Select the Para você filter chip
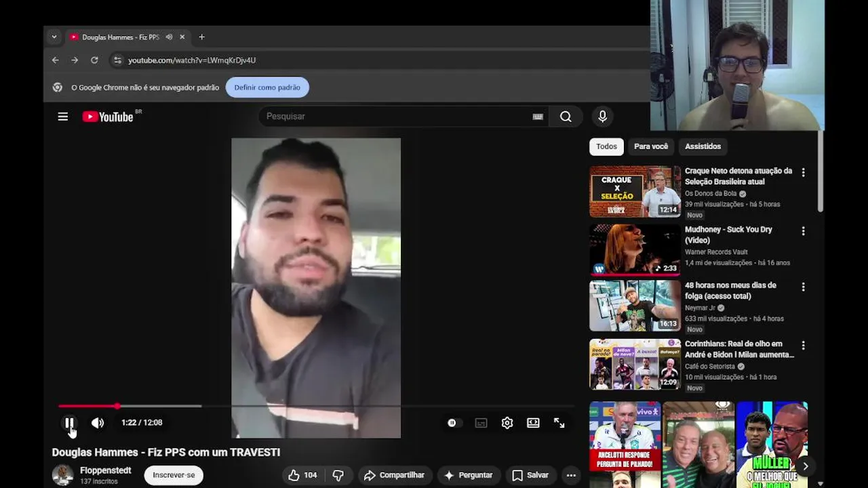Screen dimensions: 868x488 [651, 146]
